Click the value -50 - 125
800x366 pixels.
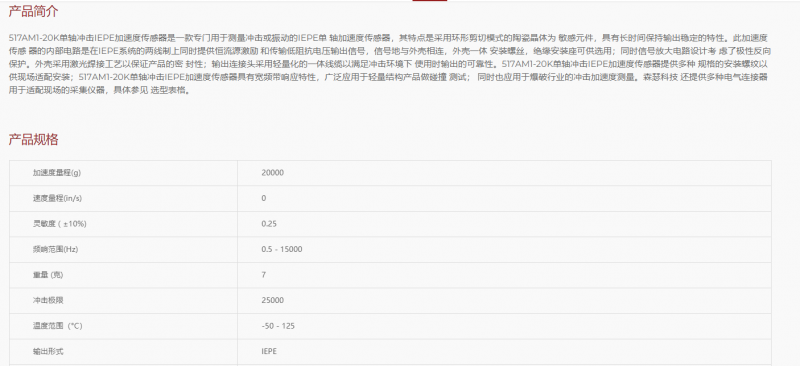point(278,326)
